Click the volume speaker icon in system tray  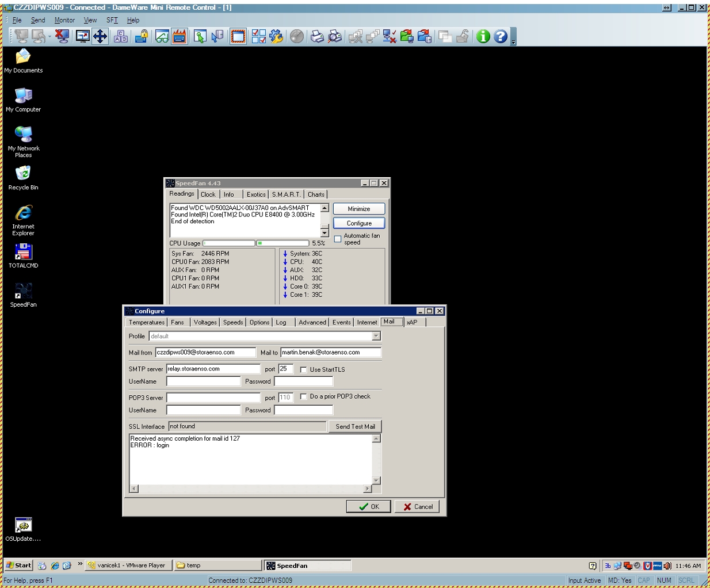pos(667,566)
